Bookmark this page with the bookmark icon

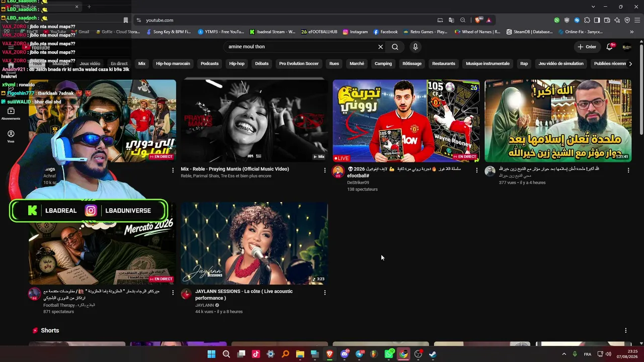(x=126, y=20)
